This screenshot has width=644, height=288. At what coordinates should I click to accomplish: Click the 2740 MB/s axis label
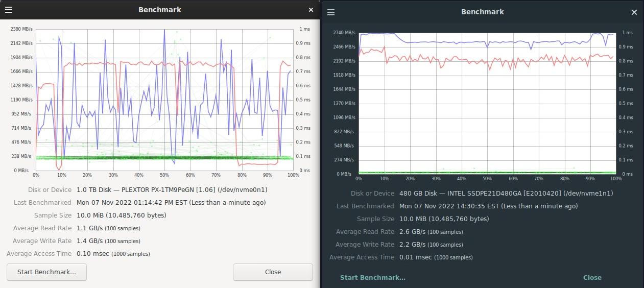(x=344, y=33)
